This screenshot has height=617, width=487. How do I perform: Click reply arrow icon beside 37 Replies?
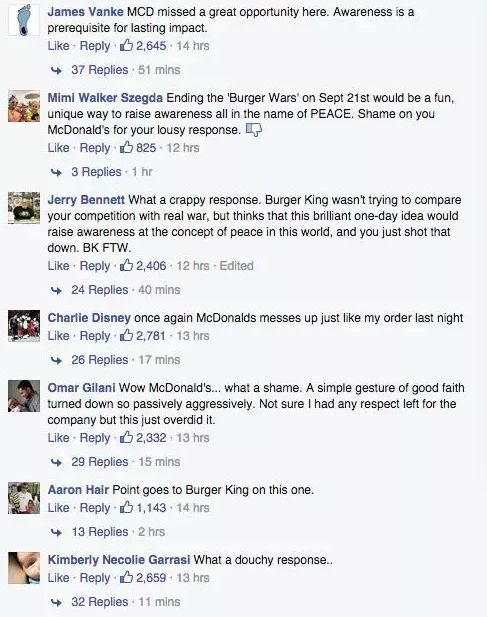tap(57, 70)
